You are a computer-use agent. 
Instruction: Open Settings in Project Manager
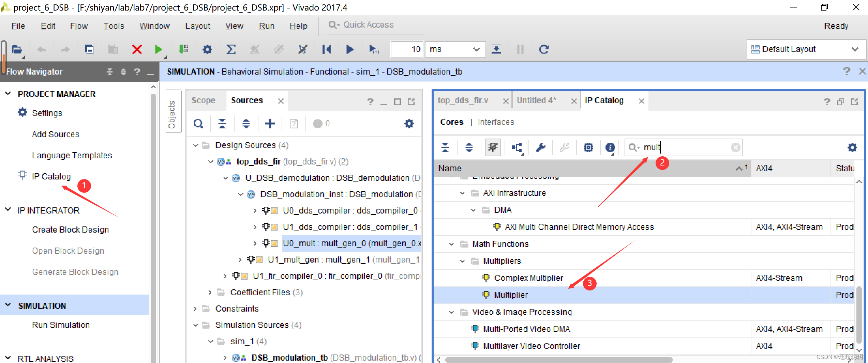point(47,113)
